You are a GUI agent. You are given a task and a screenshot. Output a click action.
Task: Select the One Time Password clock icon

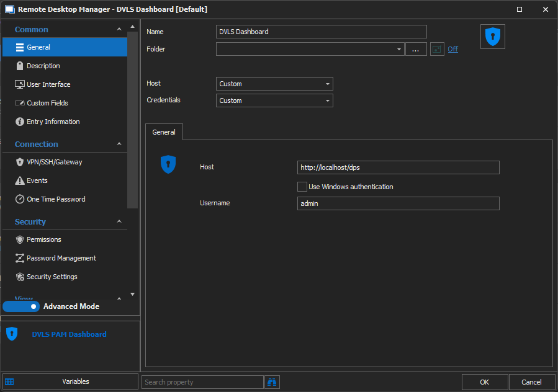coord(20,199)
